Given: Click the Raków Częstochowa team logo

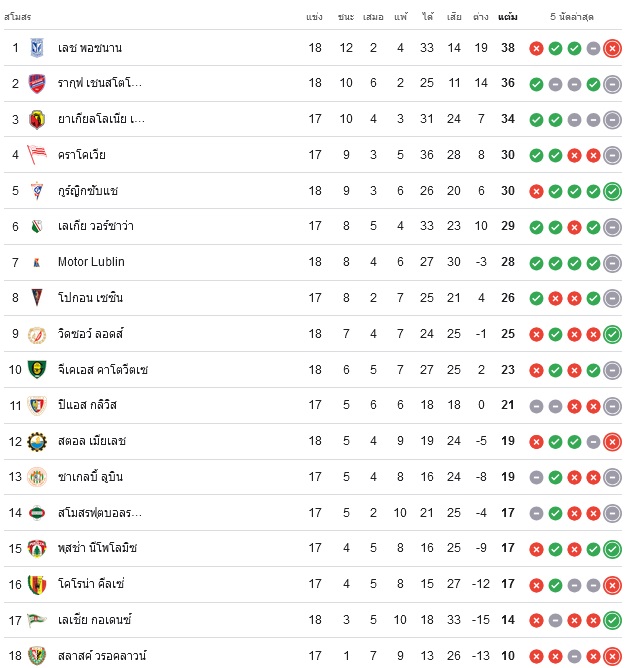Looking at the screenshot, I should click(37, 84).
